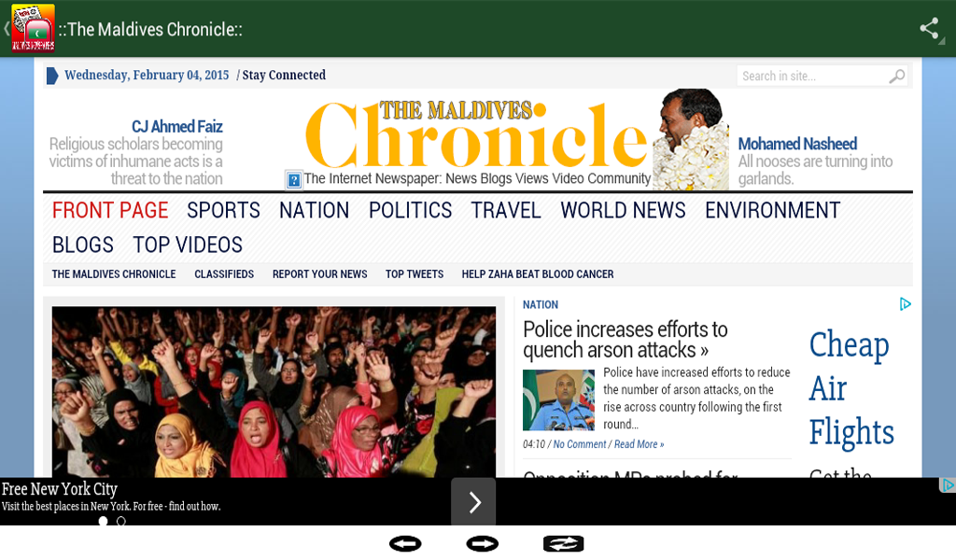Open the ENVIRONMENT section
This screenshot has height=560, width=956.
pyautogui.click(x=772, y=210)
